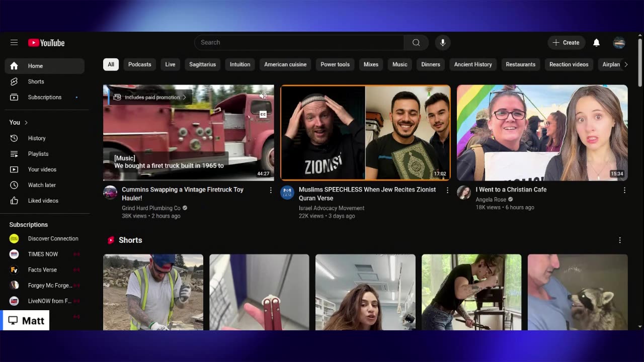Select the Reaction videos chip
The height and width of the screenshot is (362, 644).
click(569, 64)
